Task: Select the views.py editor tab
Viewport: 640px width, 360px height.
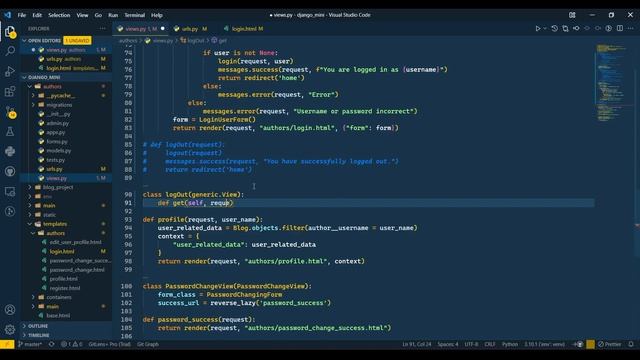Action: pos(141,29)
